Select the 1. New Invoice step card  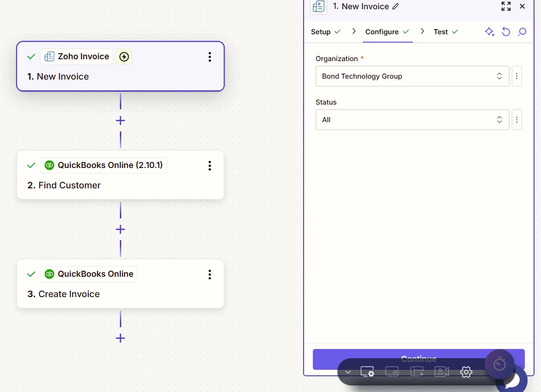click(x=120, y=66)
